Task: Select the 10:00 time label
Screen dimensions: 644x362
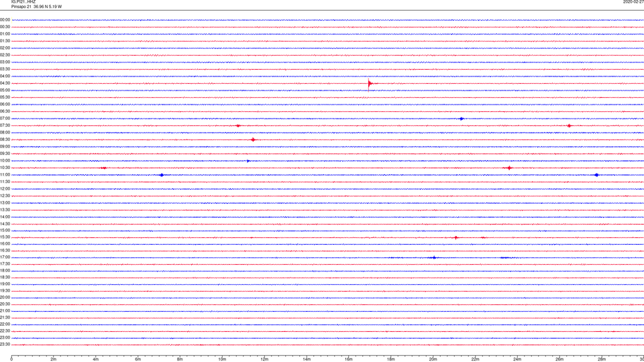Action: point(5,161)
